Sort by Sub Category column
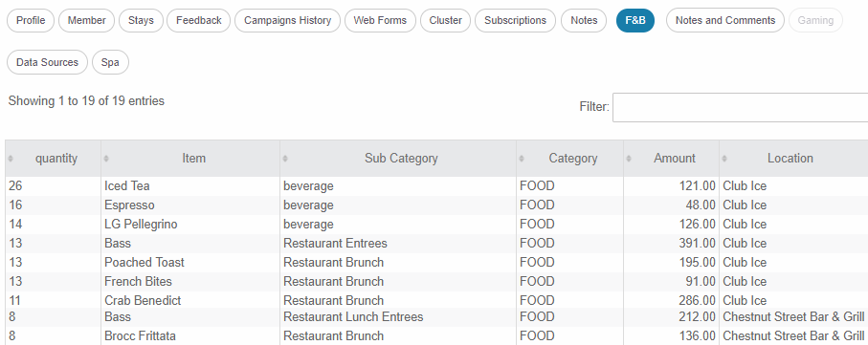Image resolution: width=868 pixels, height=345 pixels. (398, 159)
